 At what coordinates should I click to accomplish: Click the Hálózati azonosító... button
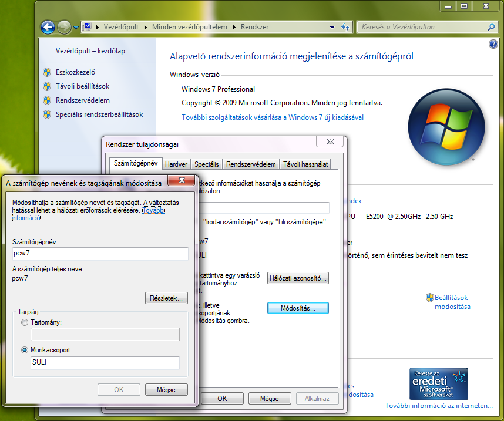[x=298, y=278]
